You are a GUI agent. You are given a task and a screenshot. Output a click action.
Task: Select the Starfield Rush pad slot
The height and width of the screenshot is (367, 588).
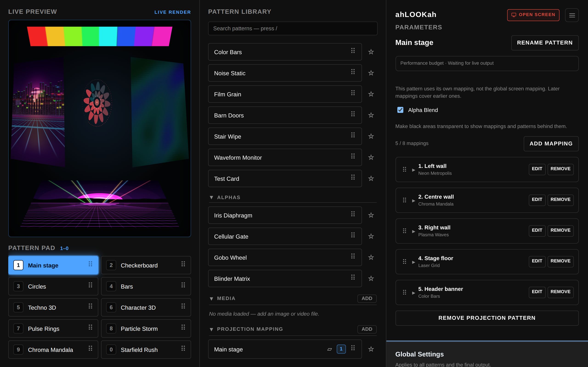coord(146,350)
